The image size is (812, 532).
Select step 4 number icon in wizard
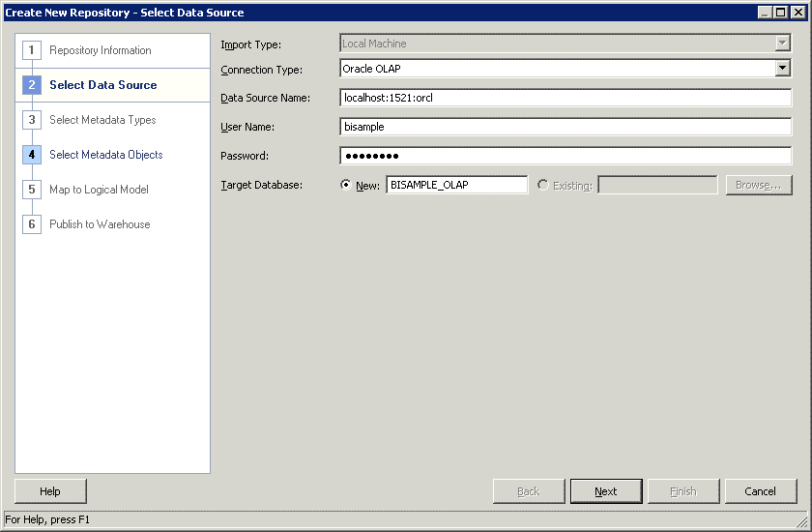pos(32,155)
